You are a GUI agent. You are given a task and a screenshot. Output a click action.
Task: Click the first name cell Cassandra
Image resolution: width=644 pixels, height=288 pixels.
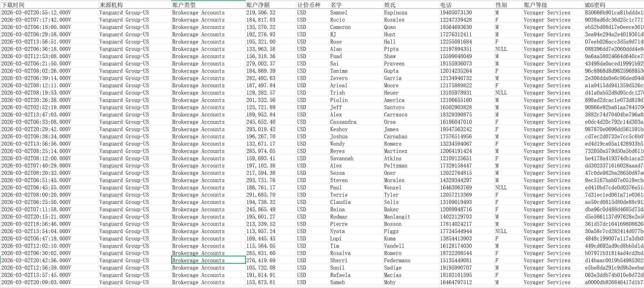click(356, 122)
